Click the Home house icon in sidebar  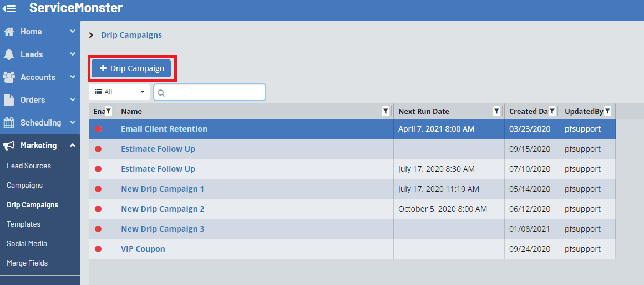point(9,32)
